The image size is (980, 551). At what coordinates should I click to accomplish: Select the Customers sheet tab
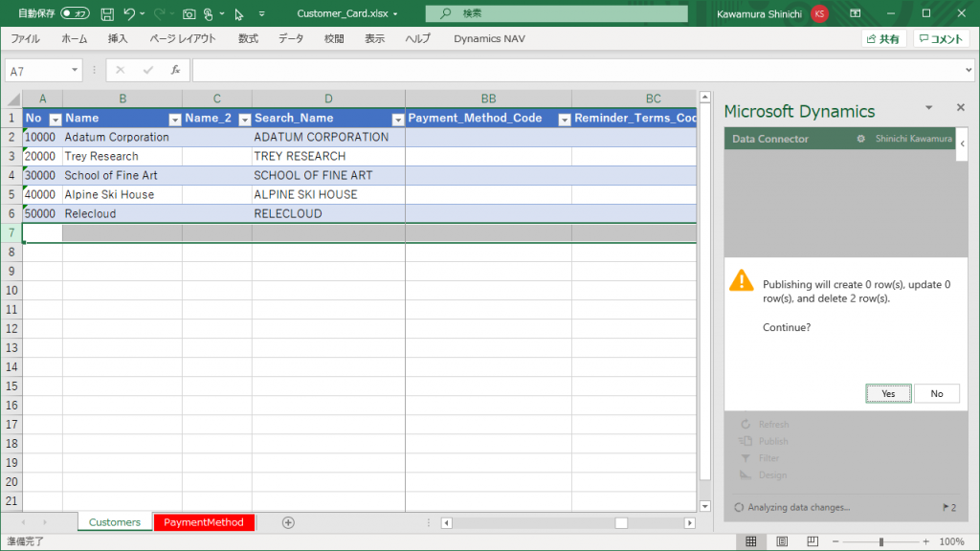[115, 522]
